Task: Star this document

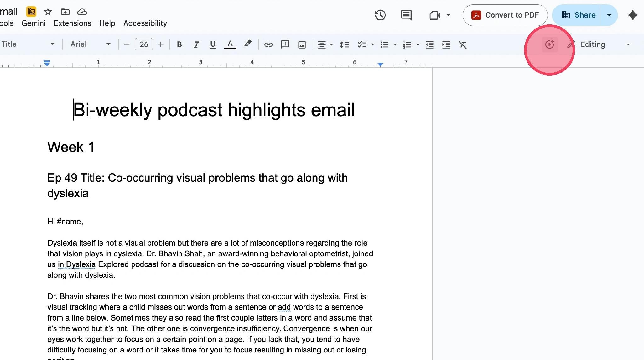Action: (x=48, y=12)
